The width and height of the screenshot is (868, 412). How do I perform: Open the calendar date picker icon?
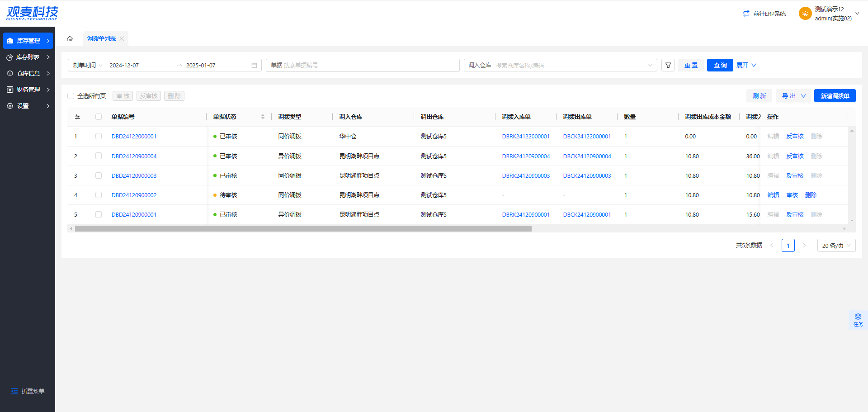[x=254, y=65]
